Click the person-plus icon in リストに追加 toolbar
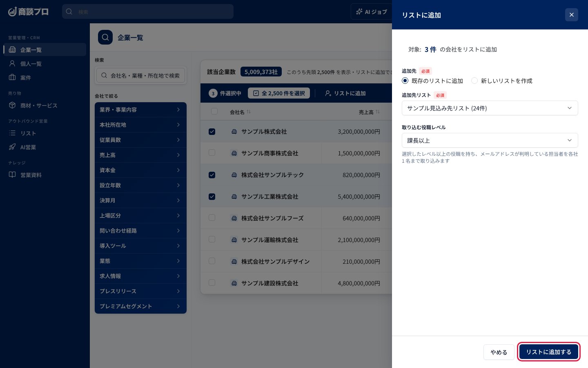Viewport: 588px width, 368px height. [328, 93]
